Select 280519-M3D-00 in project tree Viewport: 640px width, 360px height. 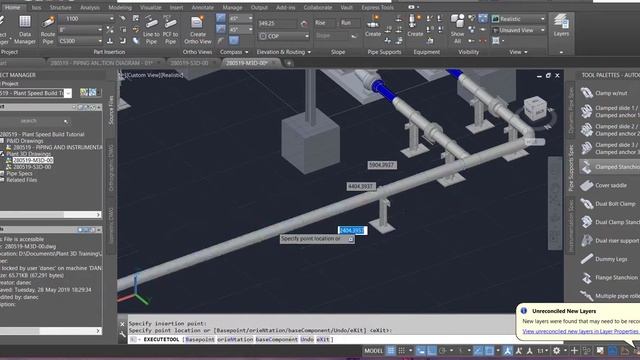[33, 160]
